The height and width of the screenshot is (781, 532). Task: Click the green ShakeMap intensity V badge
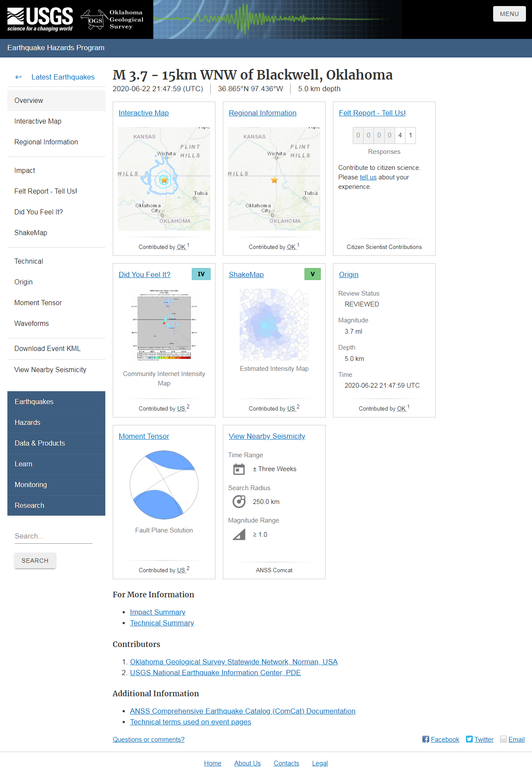pyautogui.click(x=312, y=274)
